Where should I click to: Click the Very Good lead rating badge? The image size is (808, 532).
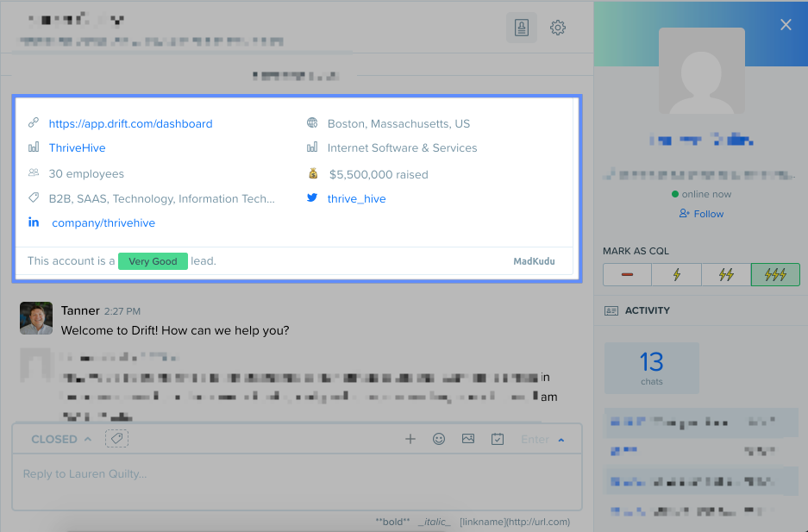(x=153, y=260)
